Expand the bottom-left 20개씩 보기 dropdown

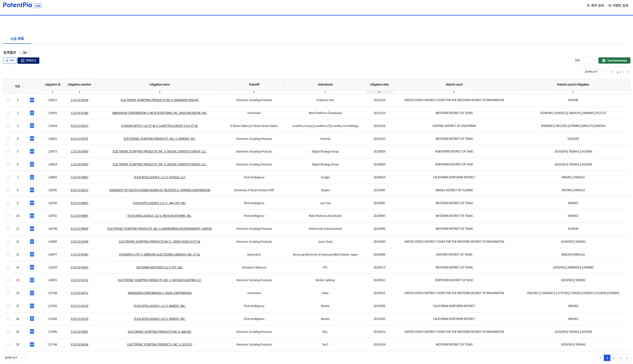[x=15, y=358]
